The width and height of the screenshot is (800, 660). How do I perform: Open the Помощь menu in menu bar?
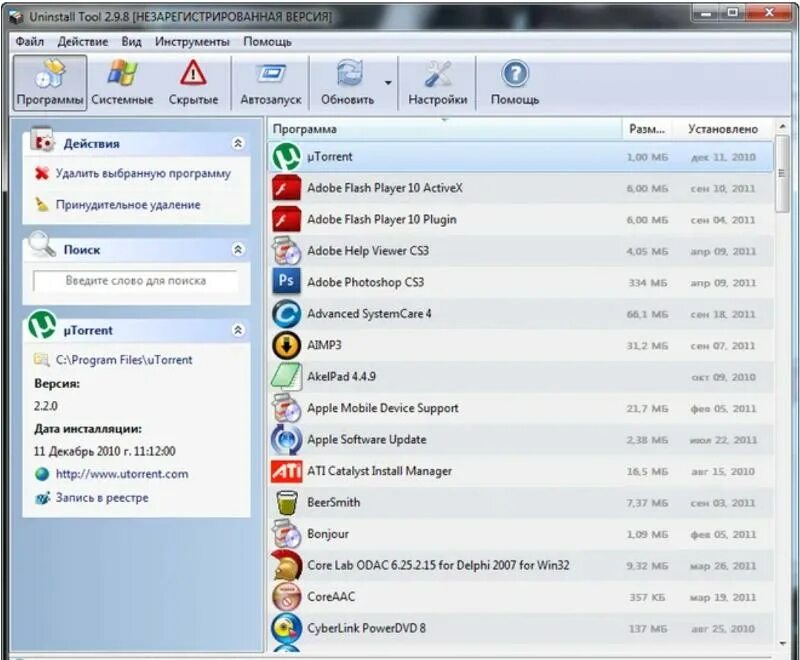[267, 41]
